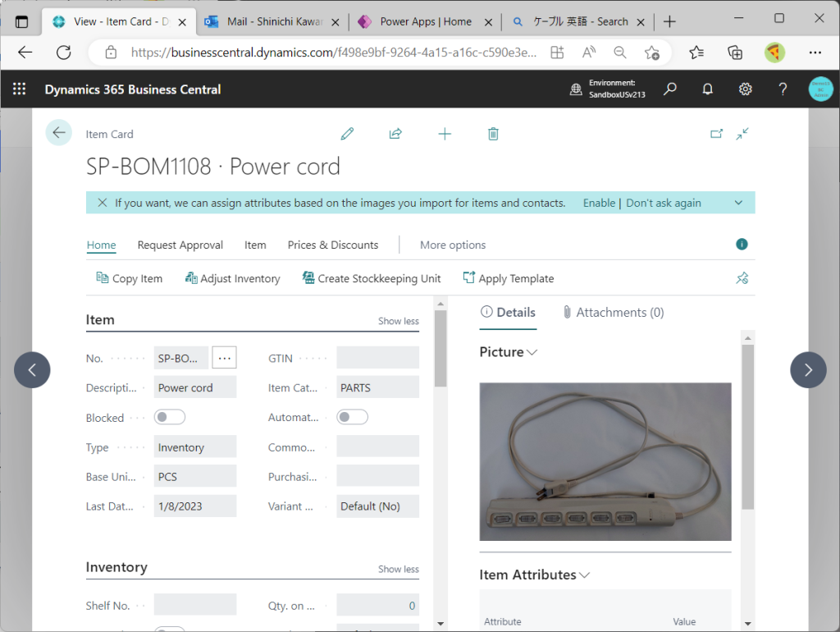Click the user account avatar
Screen dimensions: 840x632
point(820,89)
